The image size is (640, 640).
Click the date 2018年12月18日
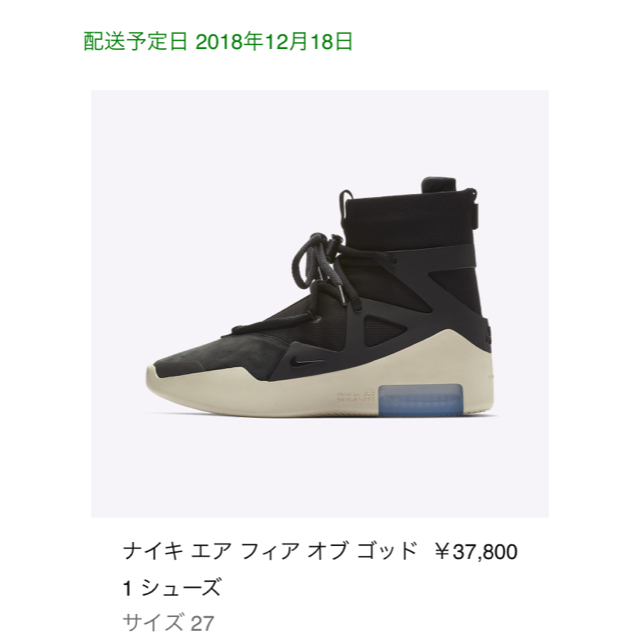point(274,42)
